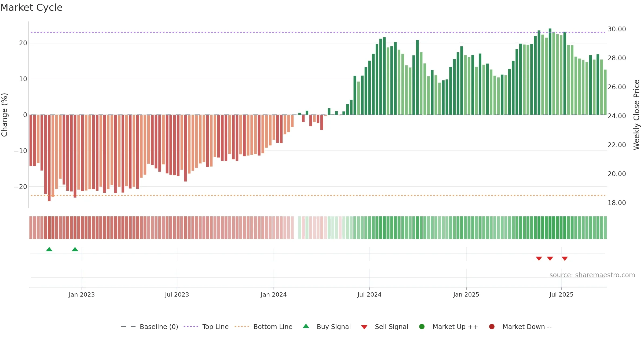Click the Jan 2025 axis label
Image resolution: width=644 pixels, height=362 pixels.
tap(466, 294)
